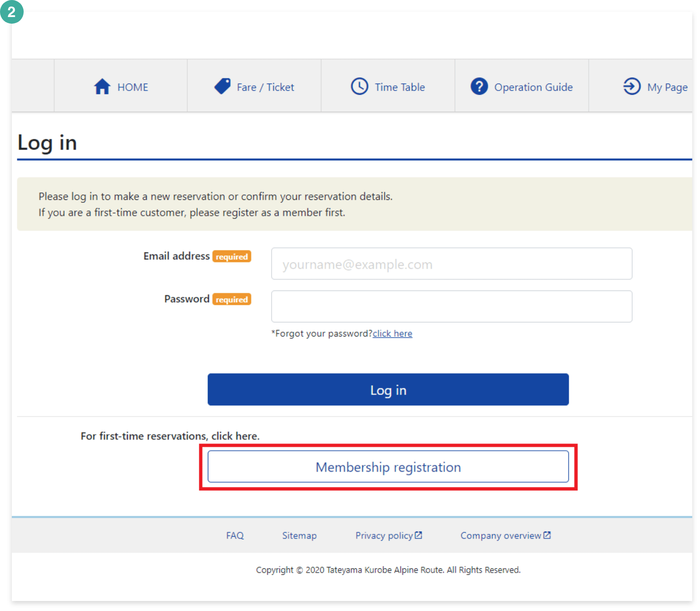The height and width of the screenshot is (611, 700).
Task: Click the Fare / Ticket tag icon
Action: [223, 86]
